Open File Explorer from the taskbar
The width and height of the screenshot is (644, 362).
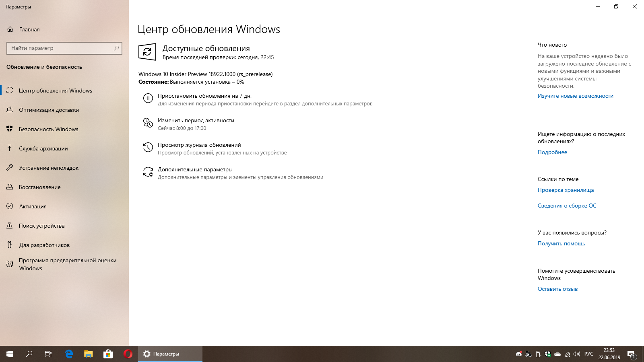(x=89, y=354)
